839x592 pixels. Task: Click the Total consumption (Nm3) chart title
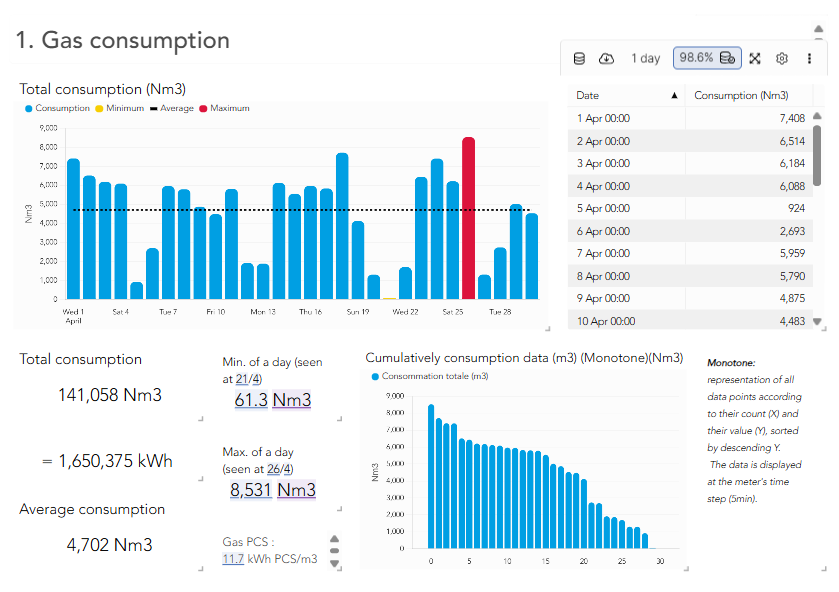[x=103, y=89]
